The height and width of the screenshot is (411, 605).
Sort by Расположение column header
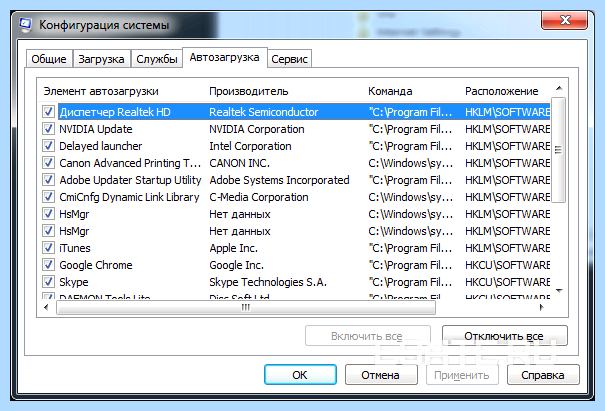click(501, 91)
